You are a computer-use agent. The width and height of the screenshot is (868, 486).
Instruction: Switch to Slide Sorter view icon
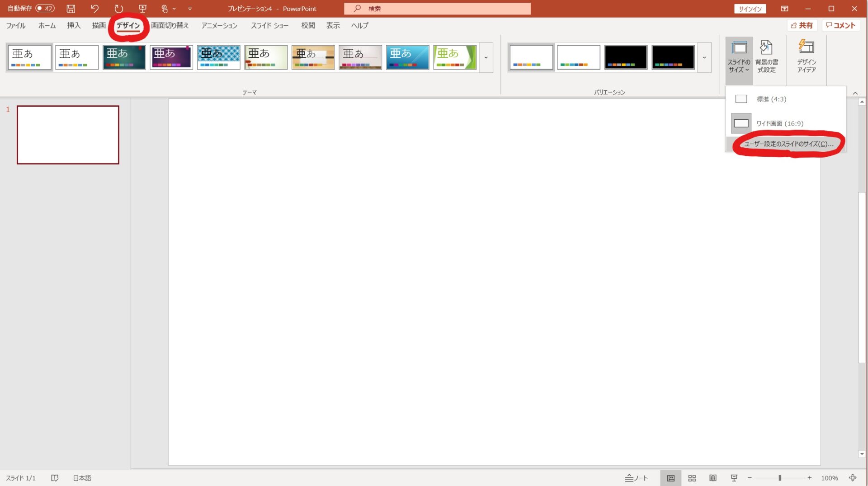(692, 478)
